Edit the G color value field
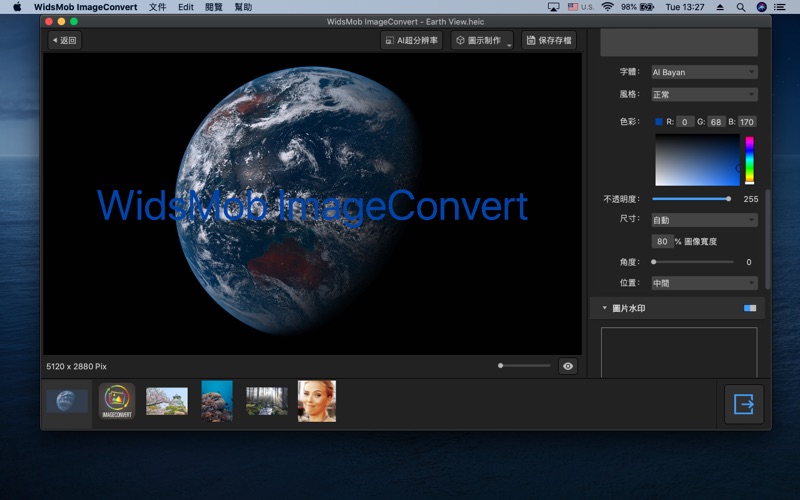The width and height of the screenshot is (800, 500). click(716, 121)
